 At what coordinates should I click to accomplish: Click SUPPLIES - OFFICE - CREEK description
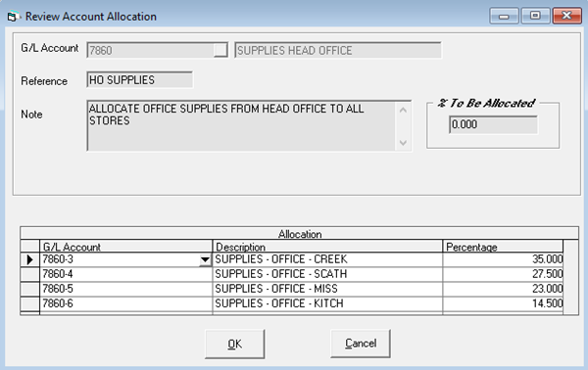tap(327, 259)
